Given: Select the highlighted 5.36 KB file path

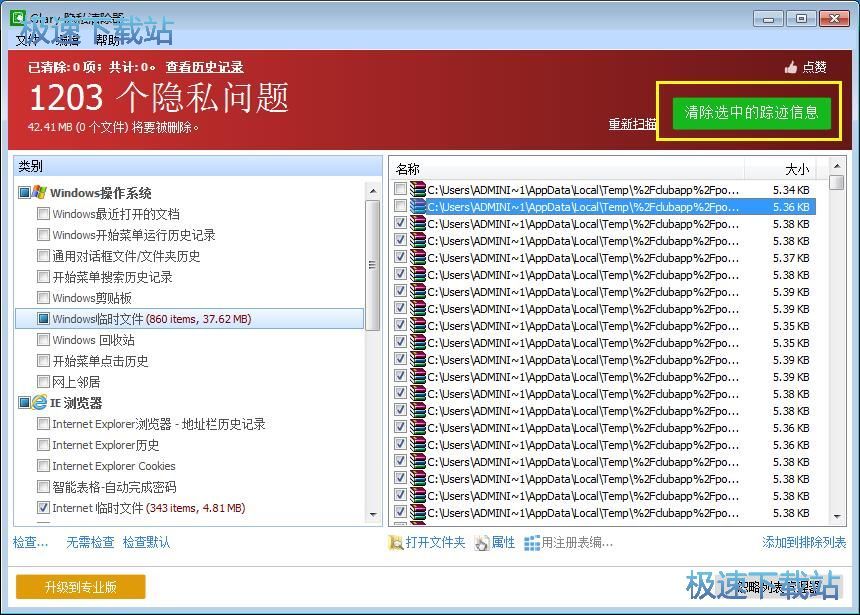Looking at the screenshot, I should (583, 207).
